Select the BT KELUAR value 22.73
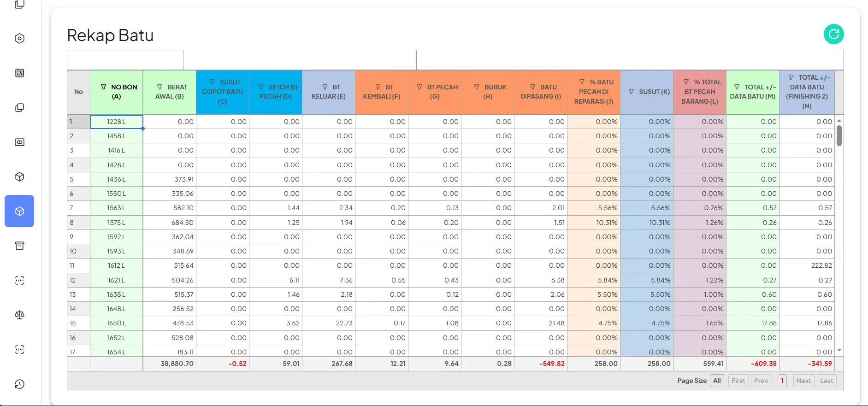Screen dimensions: 868x406 click(x=329, y=323)
